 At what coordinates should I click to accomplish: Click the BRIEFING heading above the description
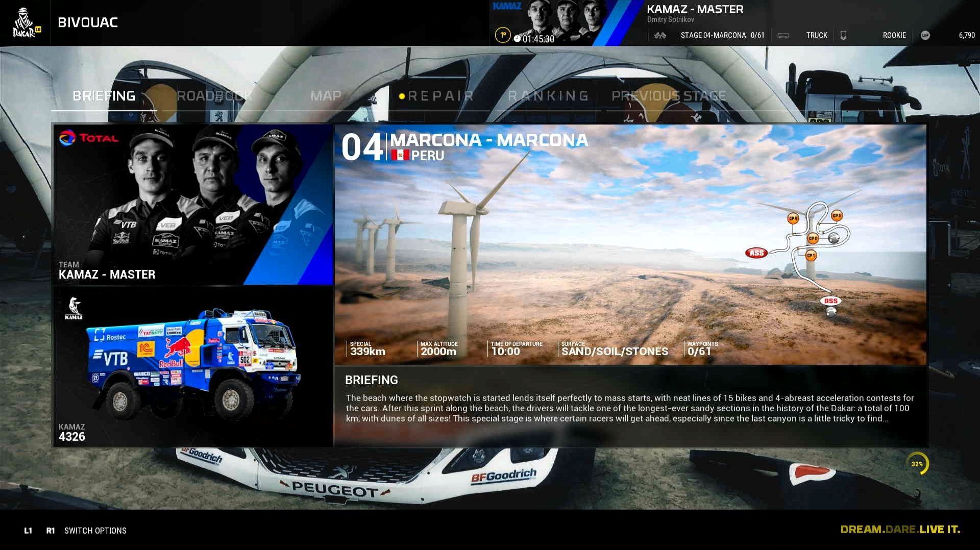(371, 380)
